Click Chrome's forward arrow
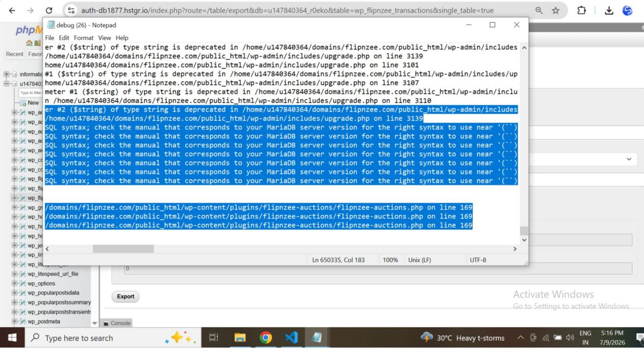Viewport: 644px width, 362px height. (x=30, y=11)
